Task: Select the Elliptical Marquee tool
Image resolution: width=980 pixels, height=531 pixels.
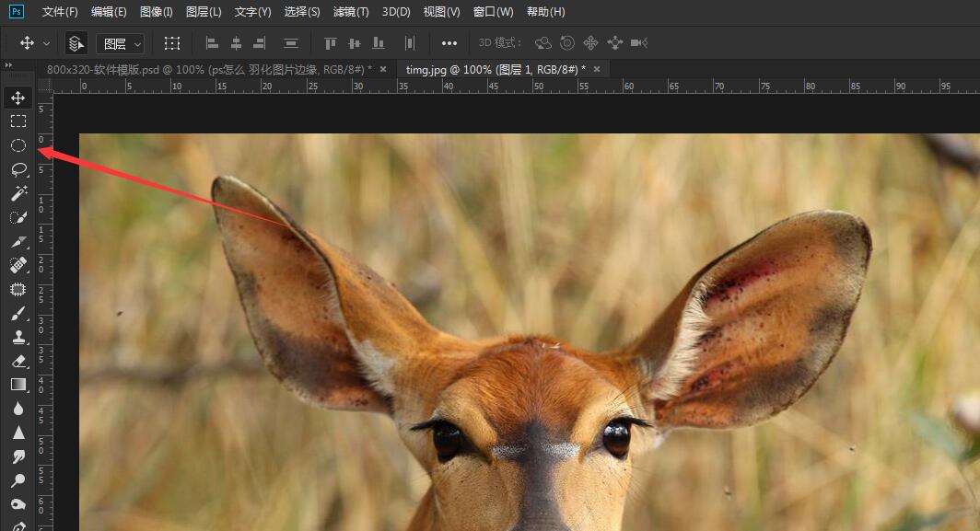Action: point(18,145)
